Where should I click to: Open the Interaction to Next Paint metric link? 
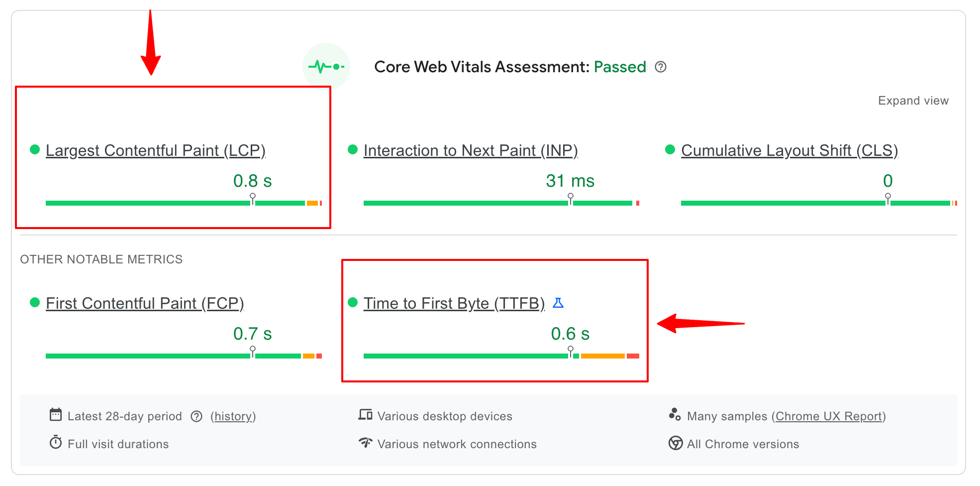tap(471, 150)
